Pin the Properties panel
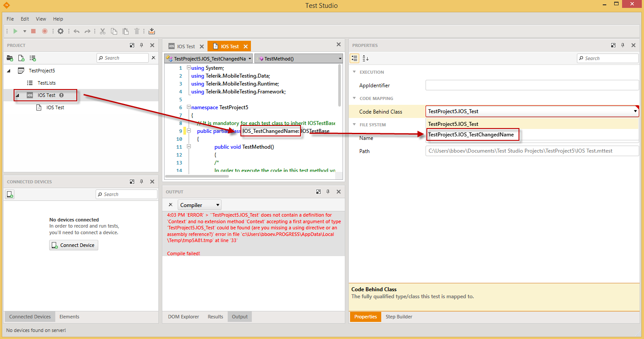 tap(623, 45)
